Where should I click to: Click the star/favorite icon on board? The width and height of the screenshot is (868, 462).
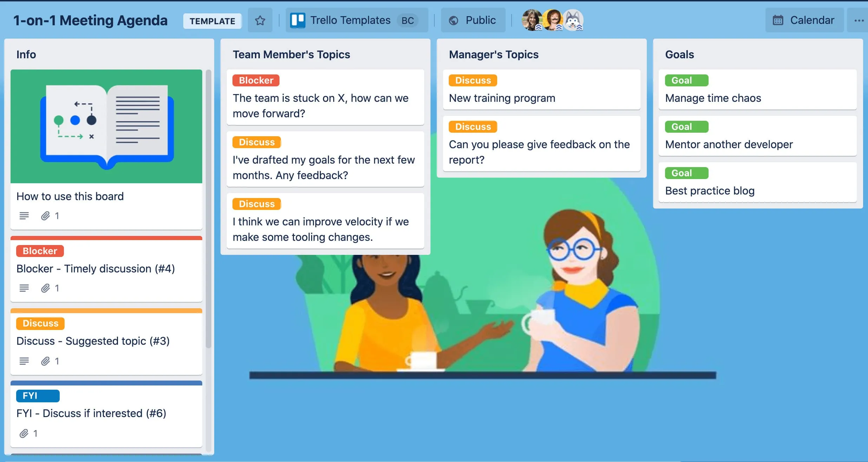259,20
